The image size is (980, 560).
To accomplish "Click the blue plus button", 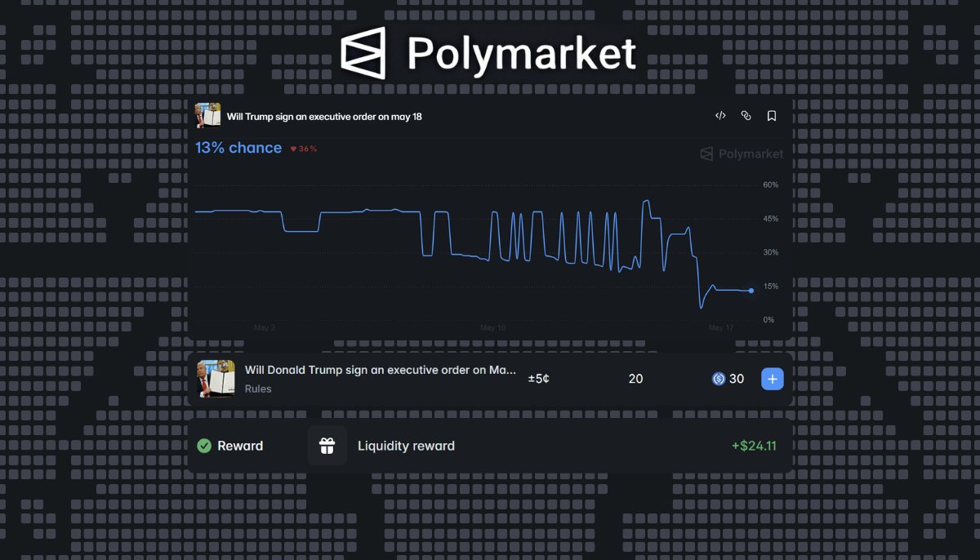I will pyautogui.click(x=773, y=379).
